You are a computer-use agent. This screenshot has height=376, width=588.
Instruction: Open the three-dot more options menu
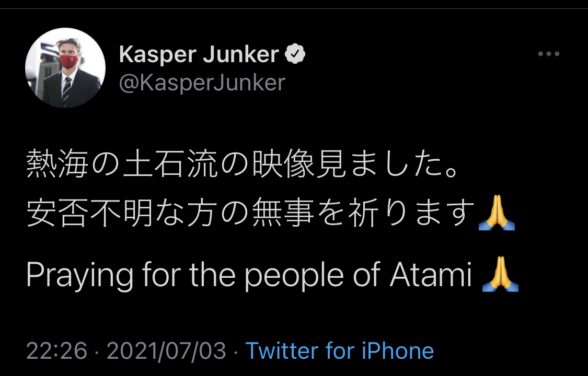pyautogui.click(x=549, y=54)
